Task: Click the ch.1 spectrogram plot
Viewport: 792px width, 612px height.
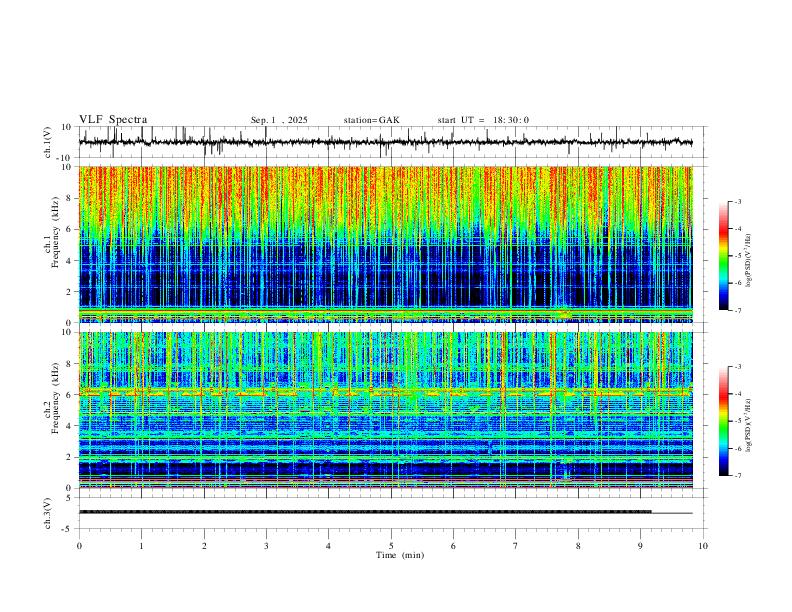Action: [x=385, y=244]
